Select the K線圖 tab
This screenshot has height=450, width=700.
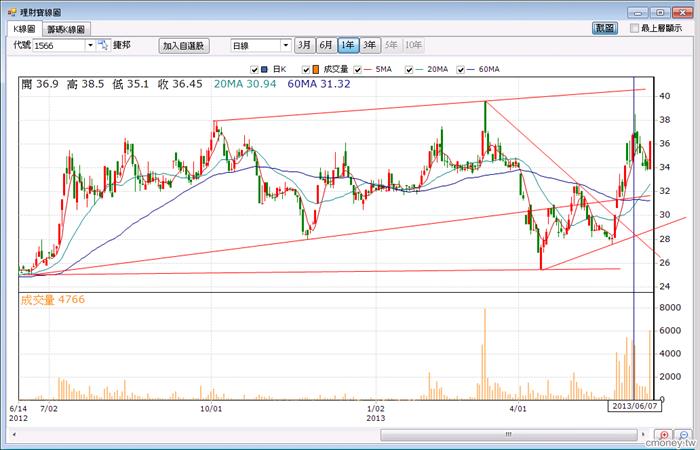(x=25, y=29)
